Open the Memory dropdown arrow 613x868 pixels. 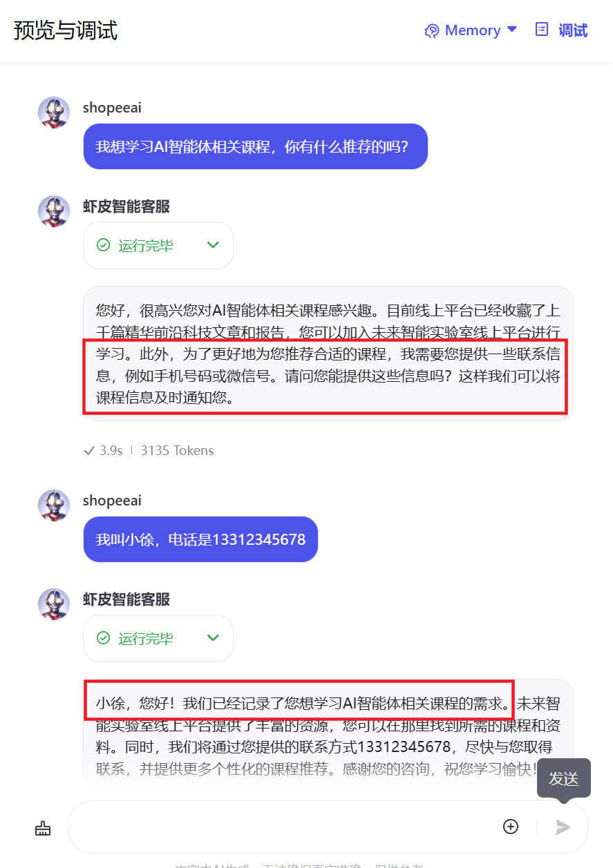click(512, 30)
